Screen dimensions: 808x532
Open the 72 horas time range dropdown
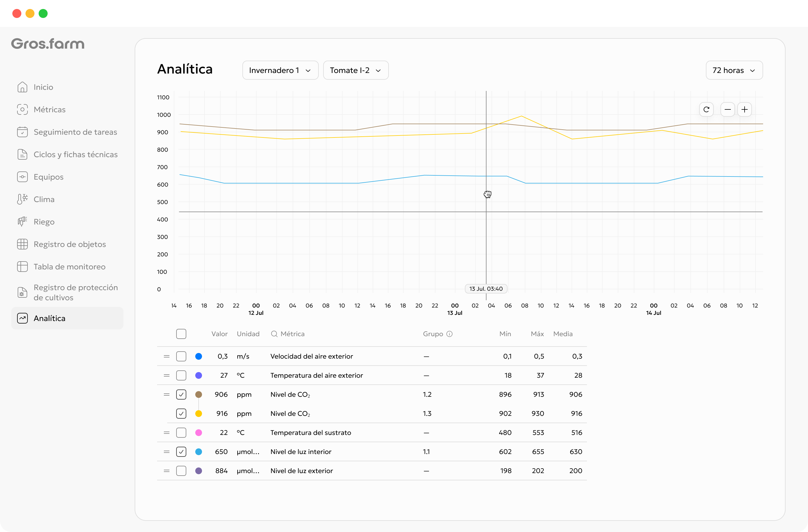pos(734,70)
